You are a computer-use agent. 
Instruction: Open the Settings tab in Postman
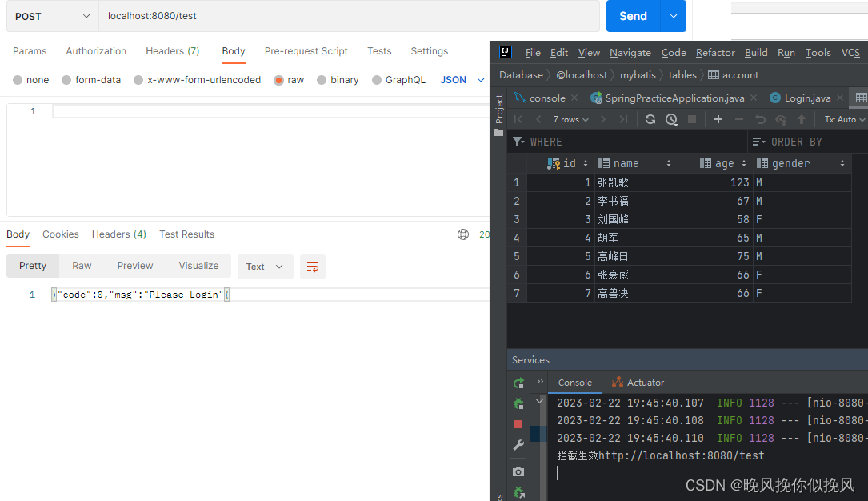coord(430,51)
